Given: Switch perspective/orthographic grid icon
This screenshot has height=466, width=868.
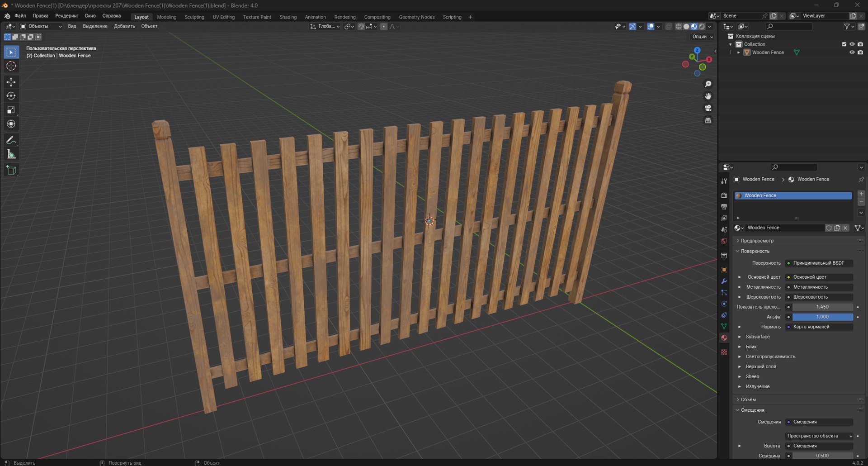Looking at the screenshot, I should coord(708,120).
